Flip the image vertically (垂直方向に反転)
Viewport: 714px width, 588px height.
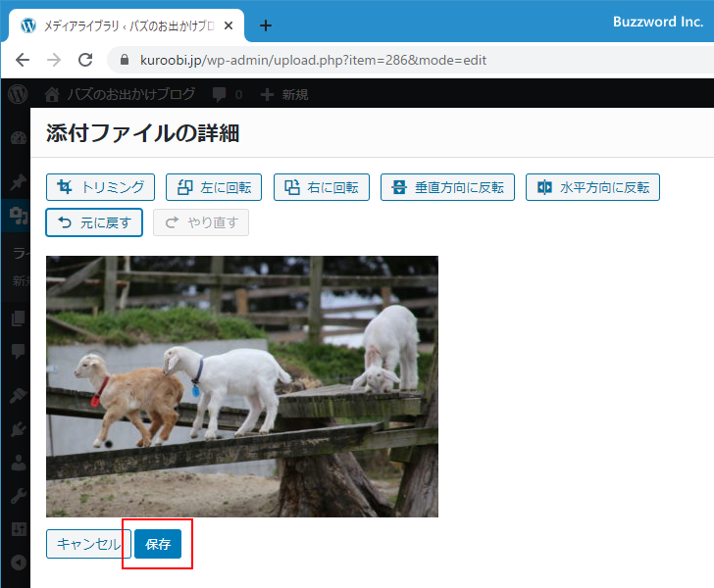[447, 187]
